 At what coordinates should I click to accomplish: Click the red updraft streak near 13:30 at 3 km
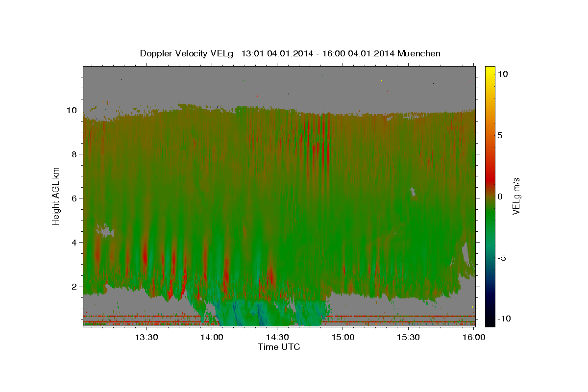[145, 252]
